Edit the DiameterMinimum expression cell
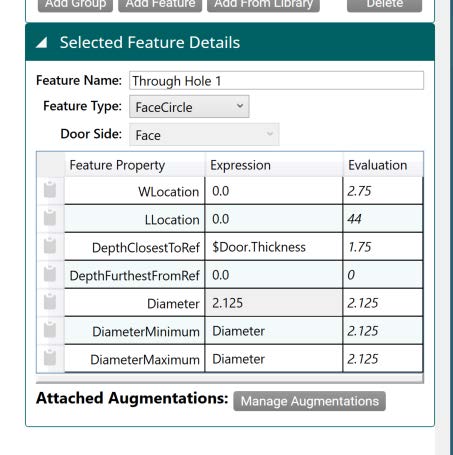 274,331
